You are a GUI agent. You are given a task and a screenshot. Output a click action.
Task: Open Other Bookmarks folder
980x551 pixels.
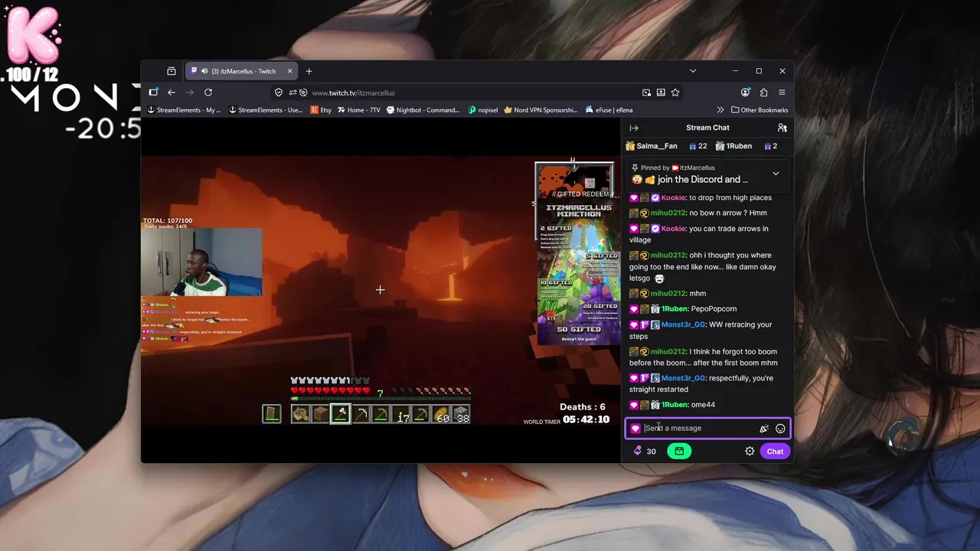(759, 110)
